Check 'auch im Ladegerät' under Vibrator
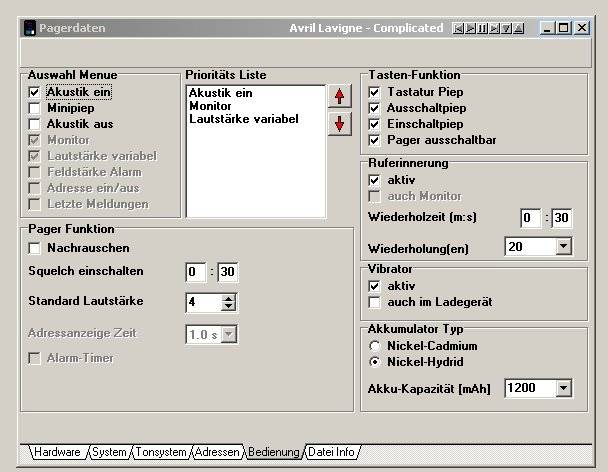Image resolution: width=608 pixels, height=472 pixels. 375,302
